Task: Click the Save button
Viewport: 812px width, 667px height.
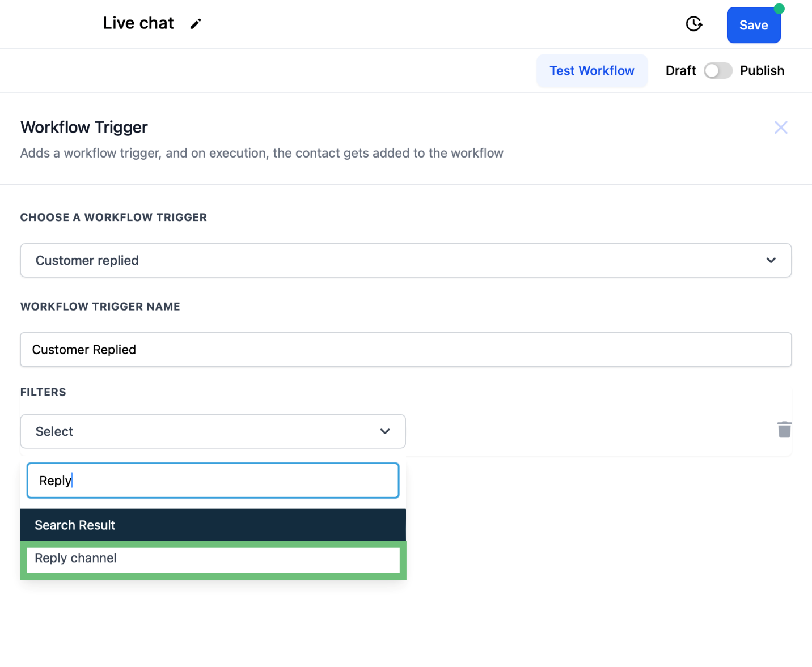Action: [x=754, y=25]
